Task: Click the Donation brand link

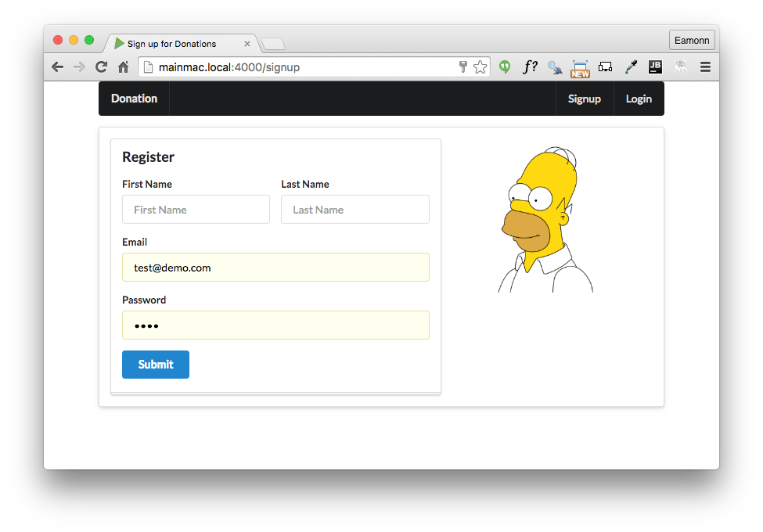Action: coord(134,99)
